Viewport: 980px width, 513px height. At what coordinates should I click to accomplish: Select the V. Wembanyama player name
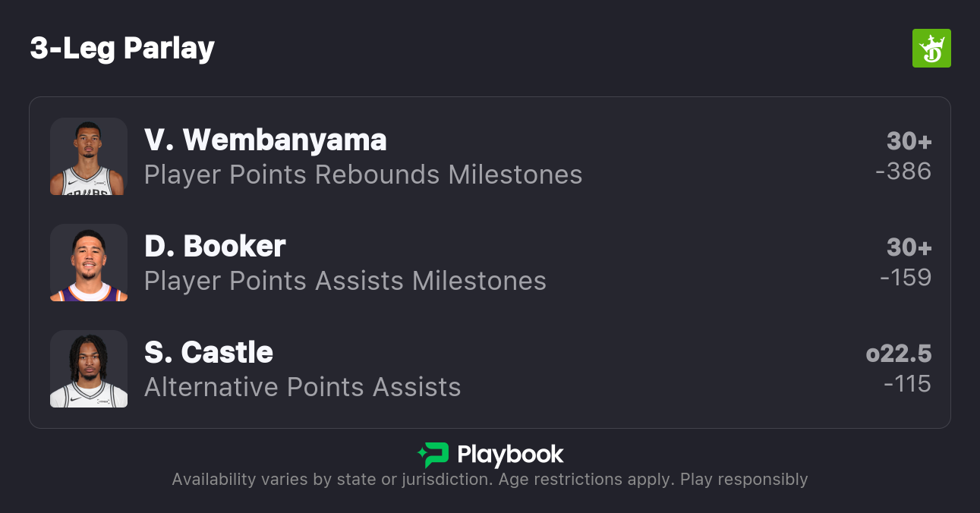coord(265,140)
